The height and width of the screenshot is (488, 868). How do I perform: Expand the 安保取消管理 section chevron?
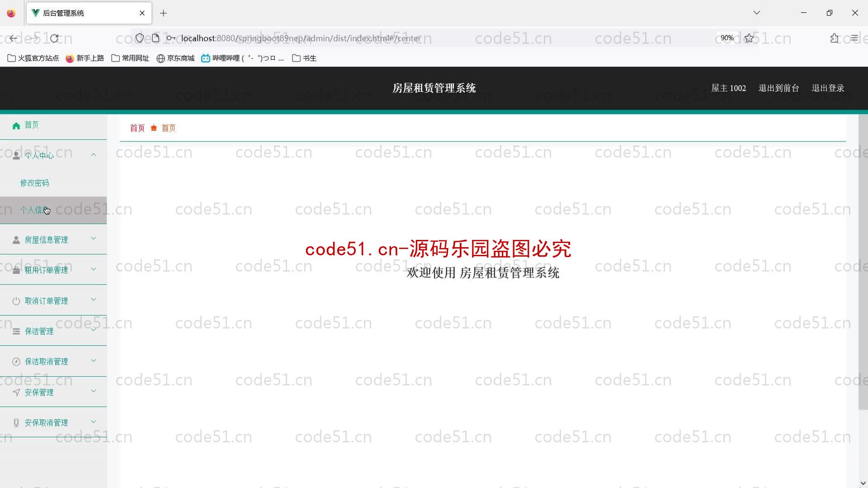tap(94, 422)
